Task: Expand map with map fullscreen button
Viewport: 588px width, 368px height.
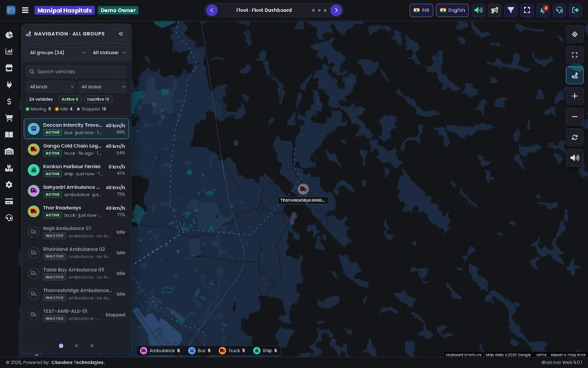Action: [575, 55]
